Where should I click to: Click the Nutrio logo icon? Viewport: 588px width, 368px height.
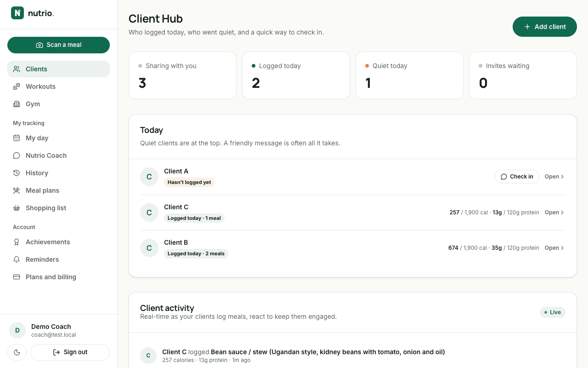point(17,13)
